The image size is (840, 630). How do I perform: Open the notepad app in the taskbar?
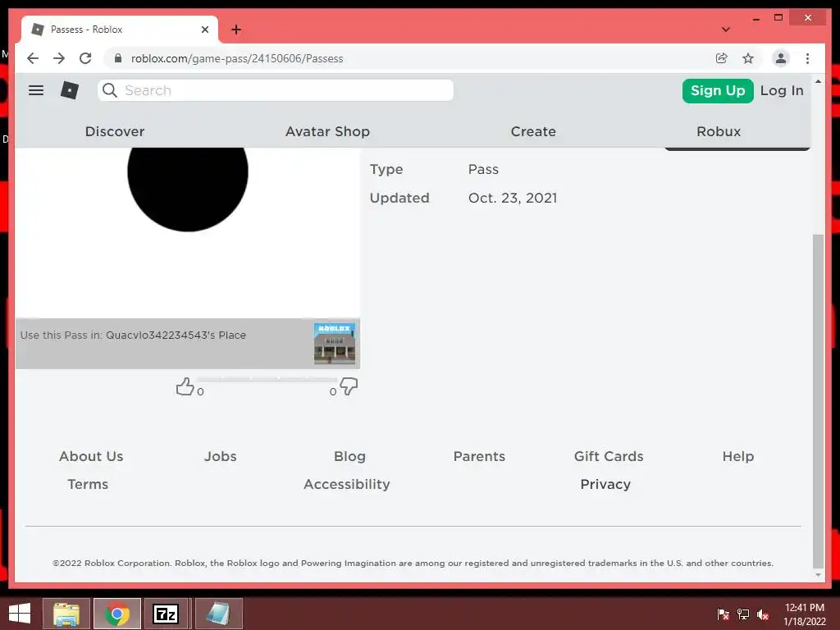pos(218,614)
